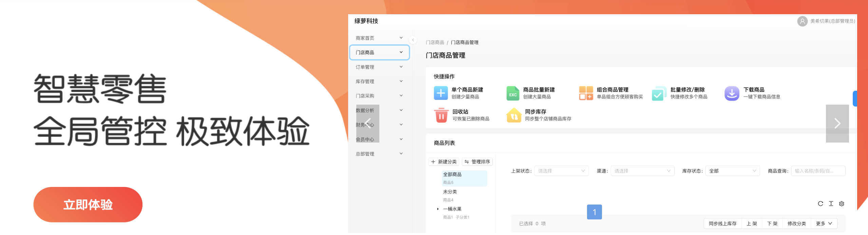Click the refresh icon above the table
This screenshot has height=235, width=868.
[820, 204]
